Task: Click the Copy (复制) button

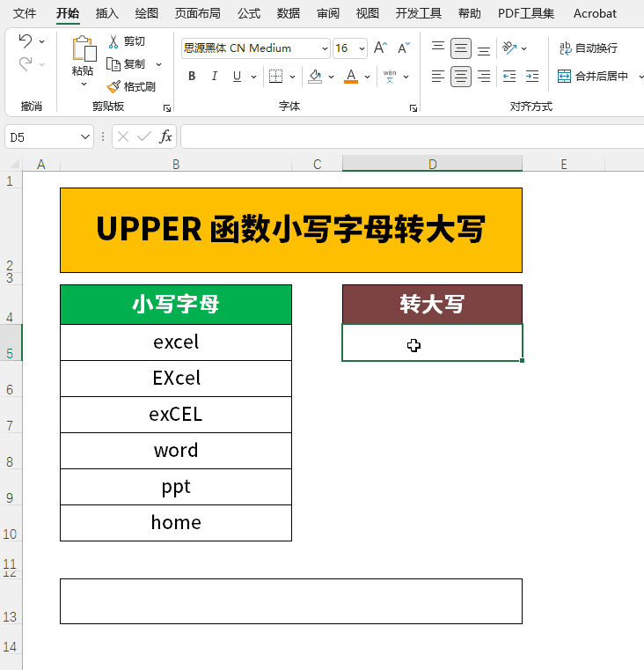Action: click(x=127, y=64)
